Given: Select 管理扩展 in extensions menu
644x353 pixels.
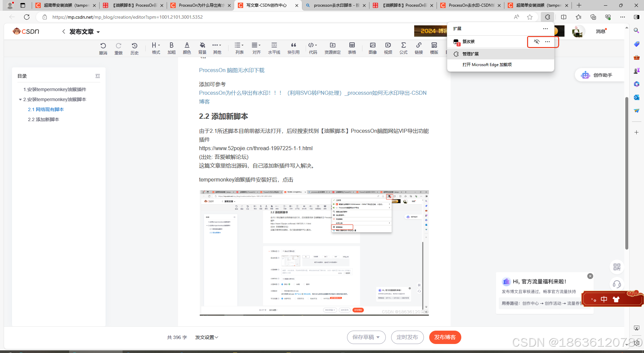Looking at the screenshot, I should (x=500, y=54).
